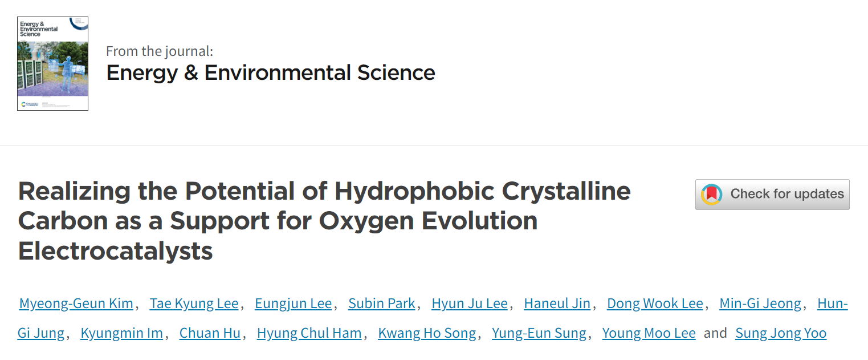View author Hyun Ju Lee

tap(470, 304)
